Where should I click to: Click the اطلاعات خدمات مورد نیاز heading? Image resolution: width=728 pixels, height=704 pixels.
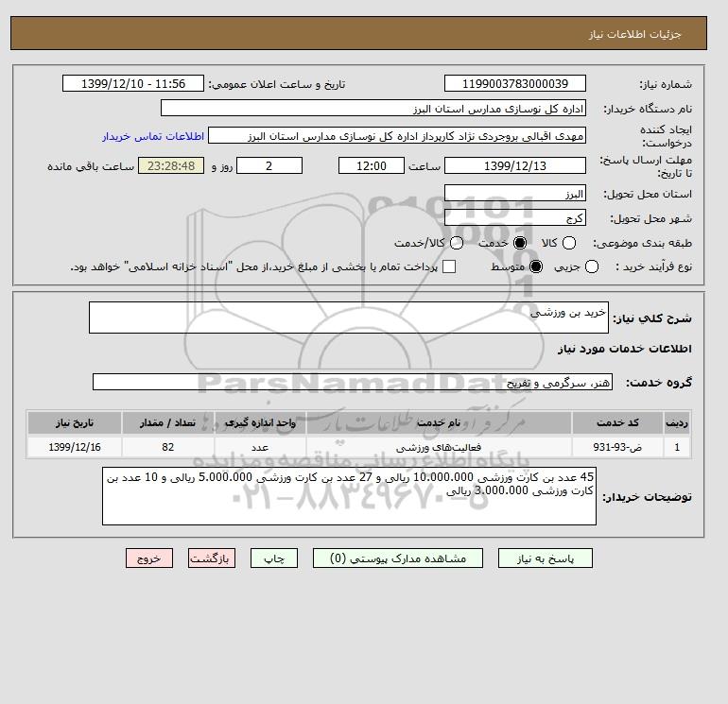tap(624, 349)
